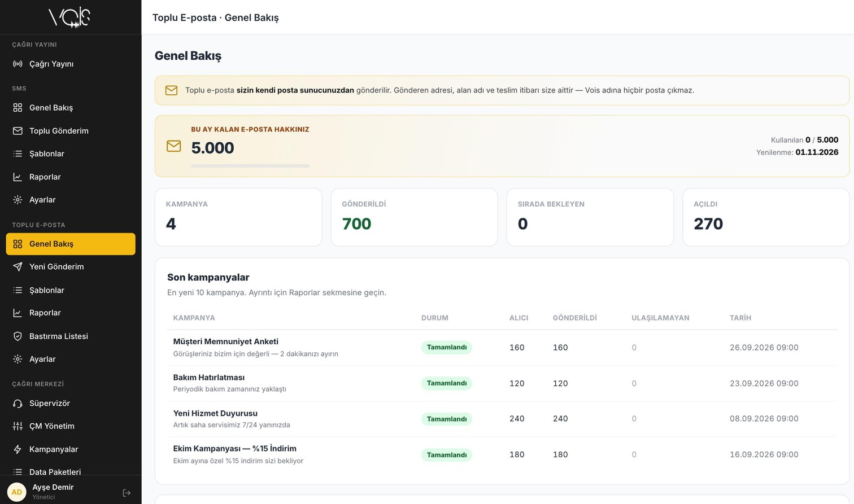Click the TARİH column header
The height and width of the screenshot is (504, 854).
pos(740,318)
